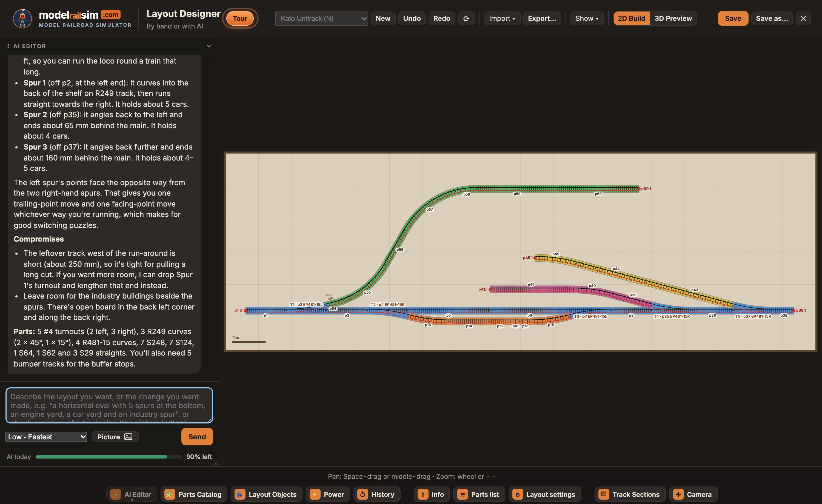Close the Layout Designer with the X
822x504 pixels.
tap(803, 18)
